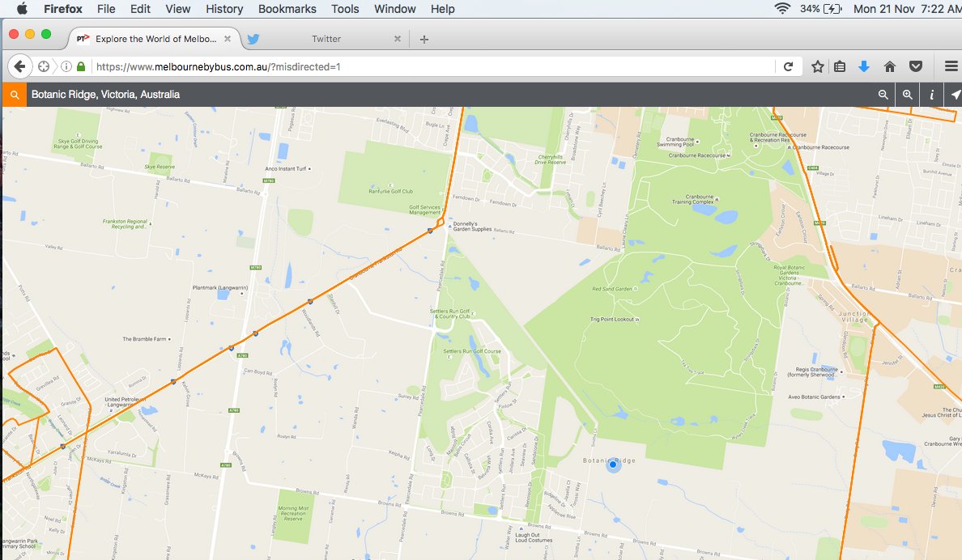Click the battery status indicator
The height and width of the screenshot is (560, 962).
click(x=821, y=9)
